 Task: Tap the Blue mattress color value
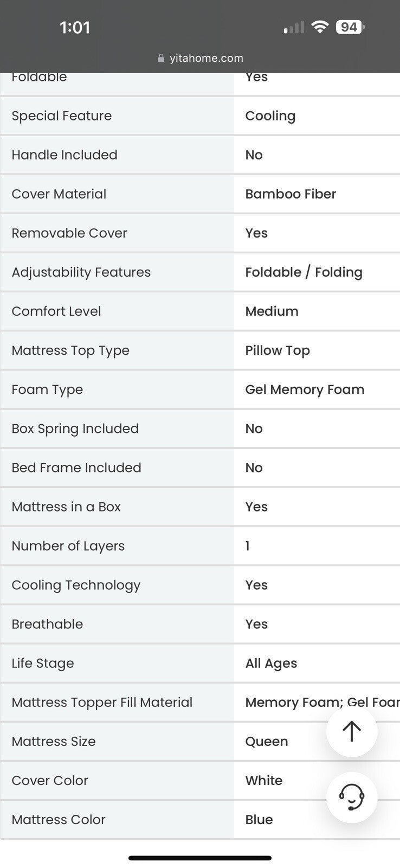259,820
